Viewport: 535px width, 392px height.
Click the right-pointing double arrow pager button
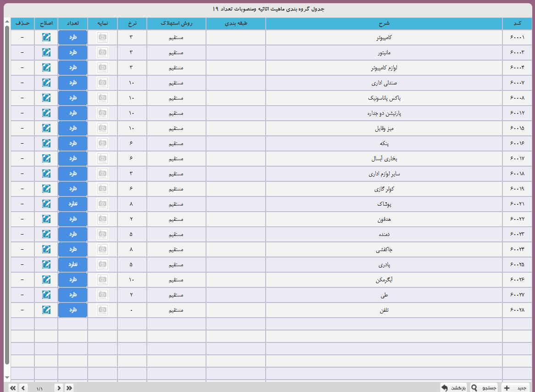click(x=69, y=388)
